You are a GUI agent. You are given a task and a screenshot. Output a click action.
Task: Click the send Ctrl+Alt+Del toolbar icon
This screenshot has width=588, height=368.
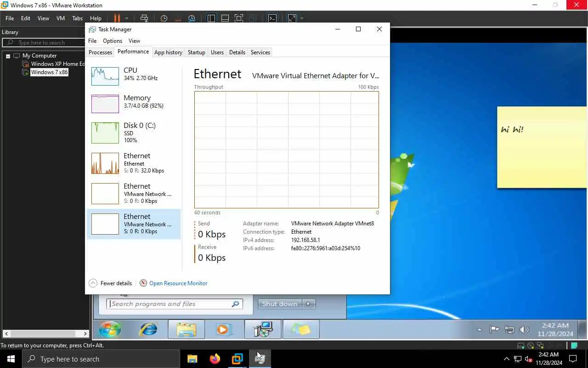[x=144, y=18]
